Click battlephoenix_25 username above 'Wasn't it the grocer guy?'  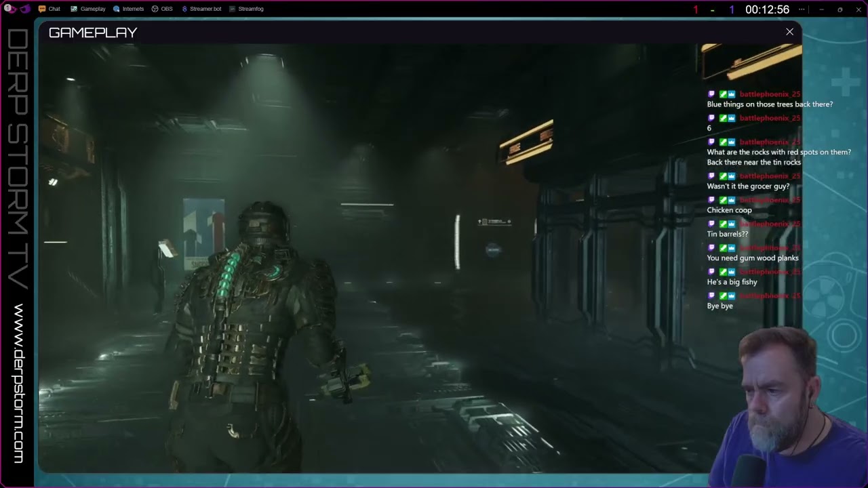[770, 176]
